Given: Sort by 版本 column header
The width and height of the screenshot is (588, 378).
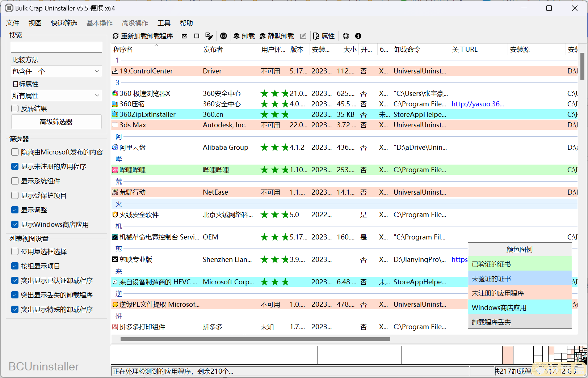Looking at the screenshot, I should 299,50.
